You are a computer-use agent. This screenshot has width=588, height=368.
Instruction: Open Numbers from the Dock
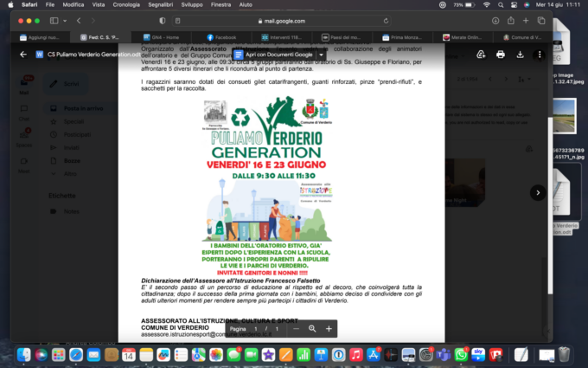click(304, 354)
